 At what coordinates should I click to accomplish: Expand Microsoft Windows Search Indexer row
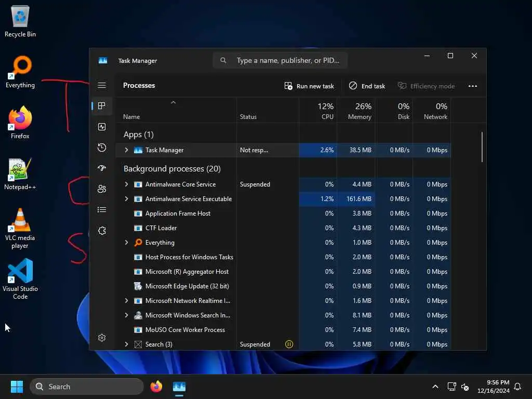127,315
